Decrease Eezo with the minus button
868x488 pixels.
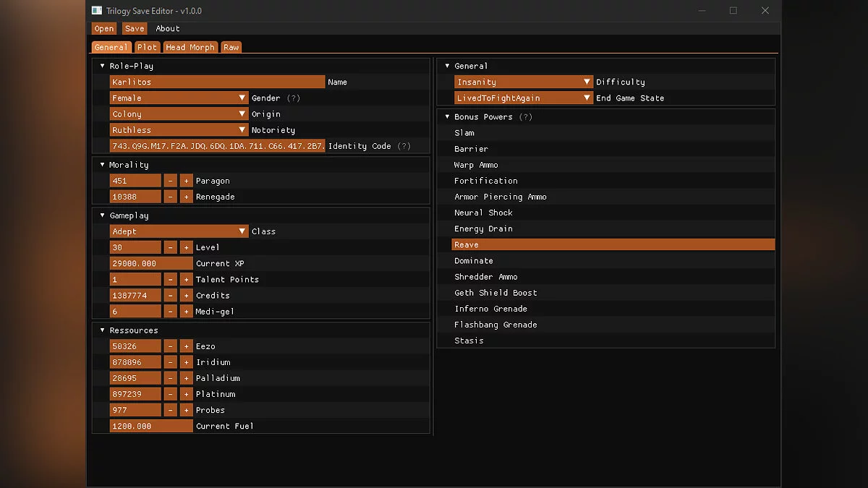(x=170, y=346)
